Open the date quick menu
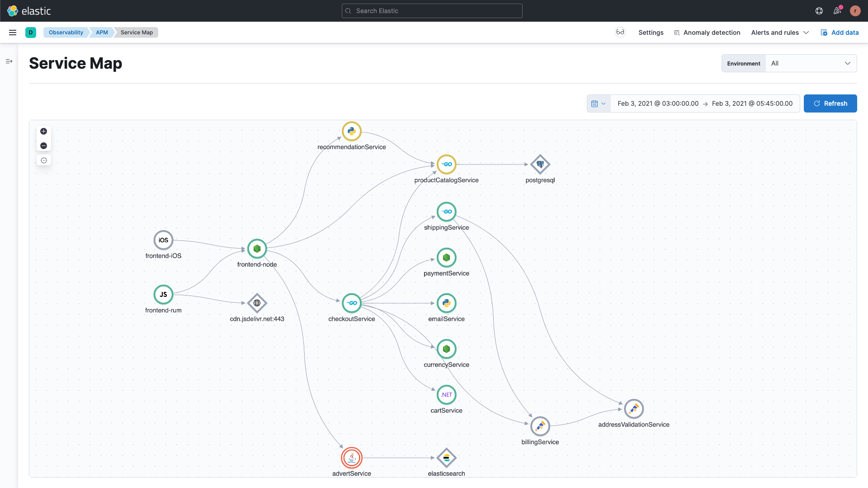The image size is (868, 488). (598, 103)
